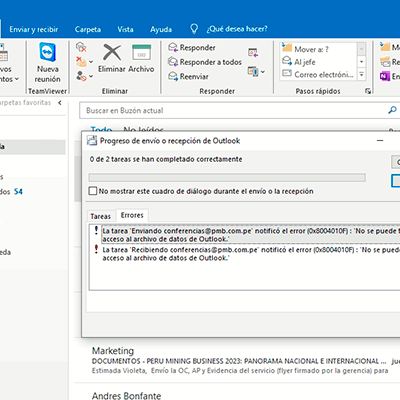Click the reply with meeting icon
Screen dimensions: 400x400
pyautogui.click(x=253, y=52)
